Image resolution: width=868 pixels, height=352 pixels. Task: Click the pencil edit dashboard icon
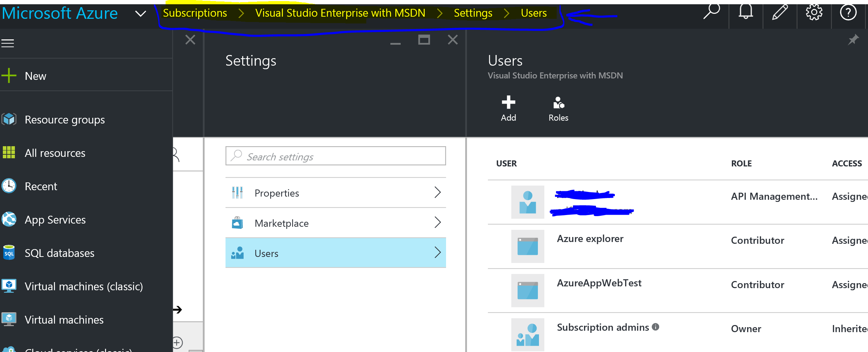(x=780, y=12)
